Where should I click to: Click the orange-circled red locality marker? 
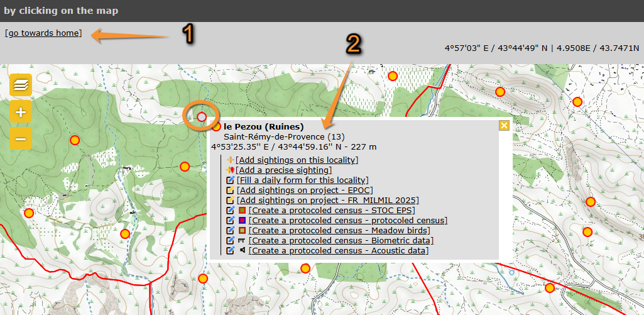point(201,116)
